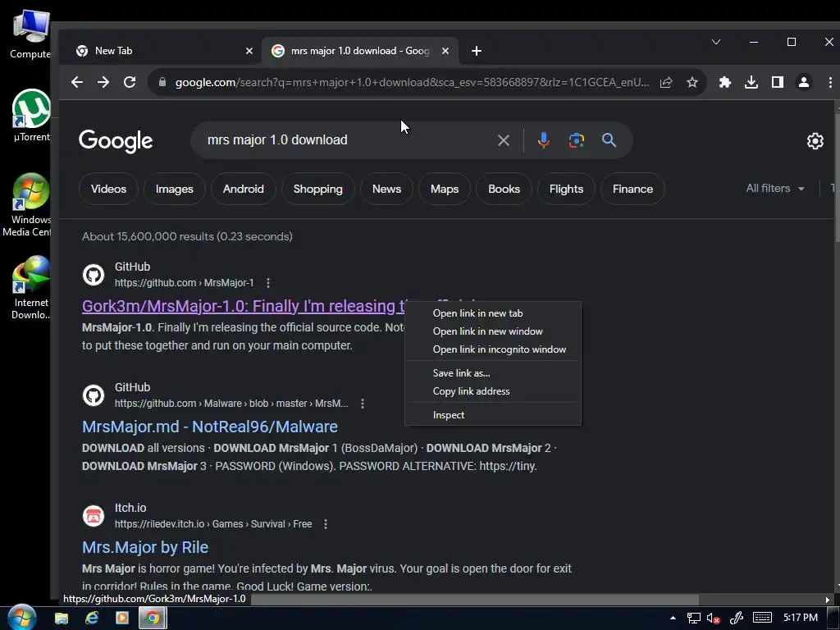
Task: Toggle the Chrome side panel icon
Action: tap(778, 83)
